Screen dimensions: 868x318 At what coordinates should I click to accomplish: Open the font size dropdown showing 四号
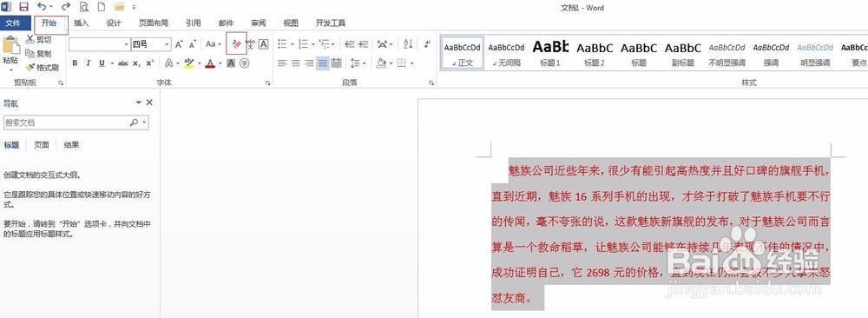coord(168,44)
